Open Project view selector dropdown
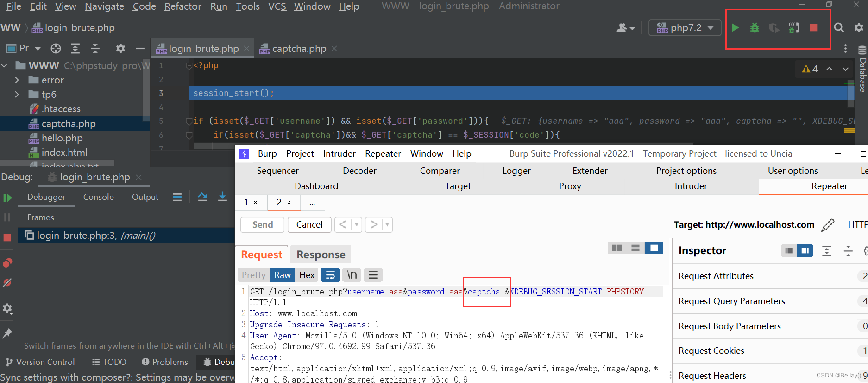The image size is (868, 383). coord(24,48)
